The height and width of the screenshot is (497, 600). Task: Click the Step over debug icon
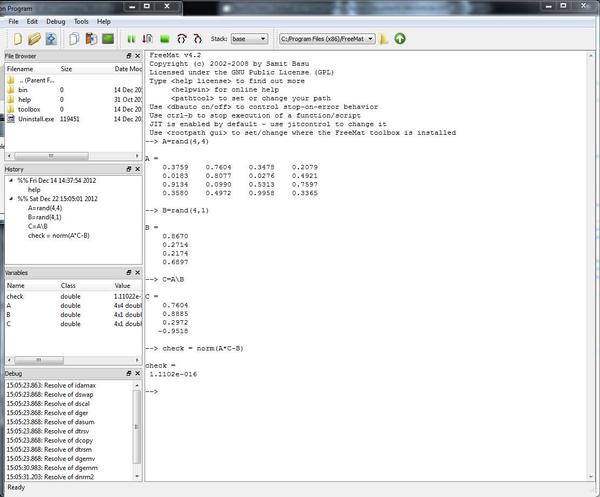182,39
